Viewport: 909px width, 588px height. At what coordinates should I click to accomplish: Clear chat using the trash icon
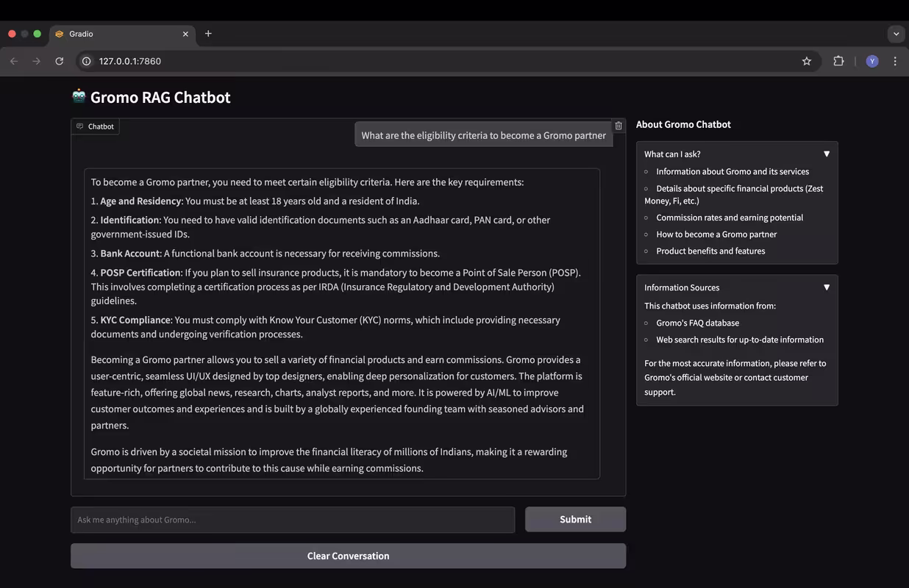[x=619, y=126]
